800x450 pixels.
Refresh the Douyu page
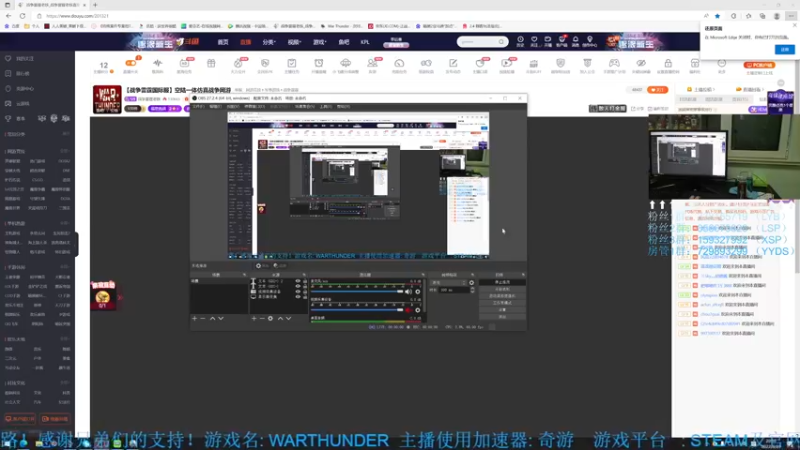click(22, 16)
